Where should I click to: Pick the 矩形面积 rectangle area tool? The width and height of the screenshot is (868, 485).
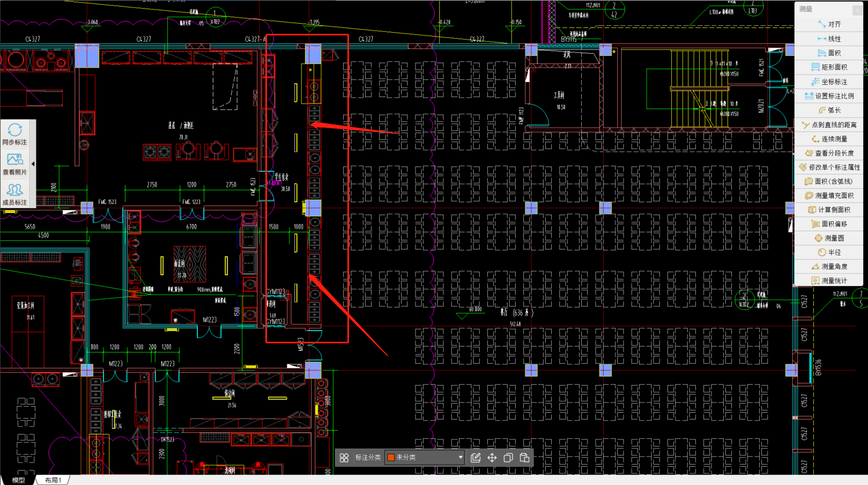pos(828,67)
